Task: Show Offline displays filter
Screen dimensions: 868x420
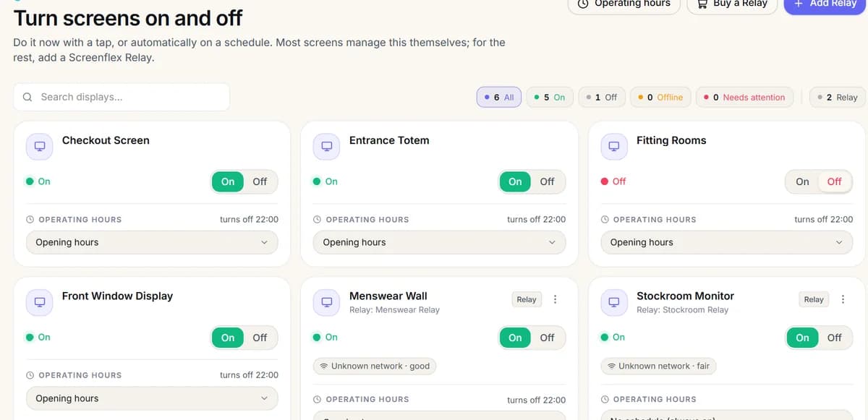Action: point(661,97)
